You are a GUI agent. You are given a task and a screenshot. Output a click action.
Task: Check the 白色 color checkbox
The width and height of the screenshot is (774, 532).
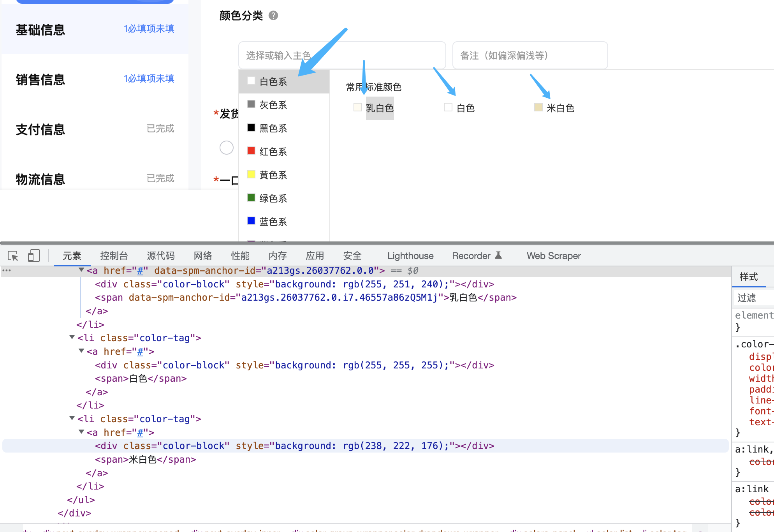(x=448, y=107)
